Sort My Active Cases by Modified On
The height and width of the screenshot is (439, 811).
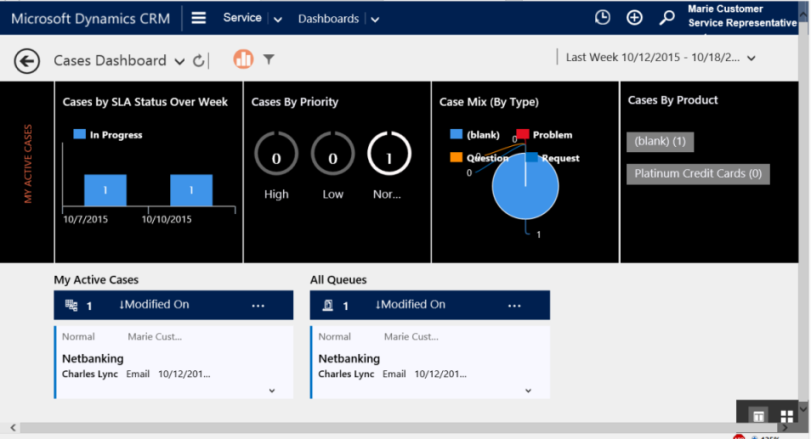pyautogui.click(x=154, y=305)
